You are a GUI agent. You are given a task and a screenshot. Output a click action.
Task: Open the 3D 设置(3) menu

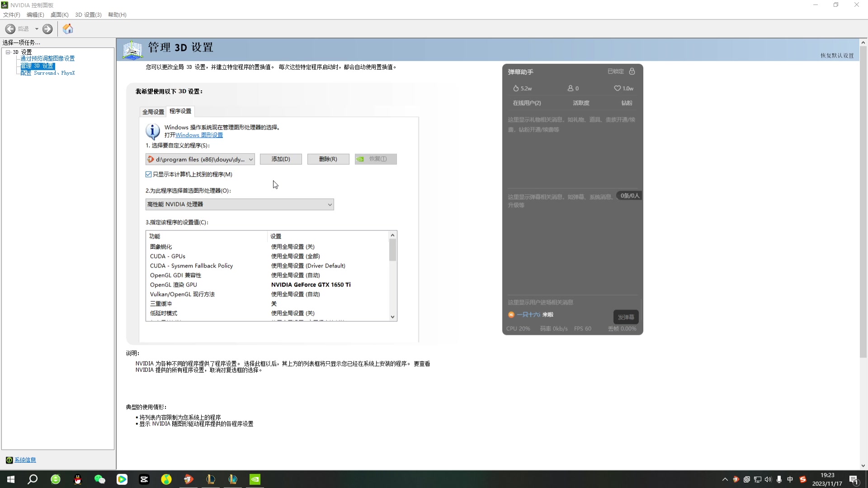[88, 14]
